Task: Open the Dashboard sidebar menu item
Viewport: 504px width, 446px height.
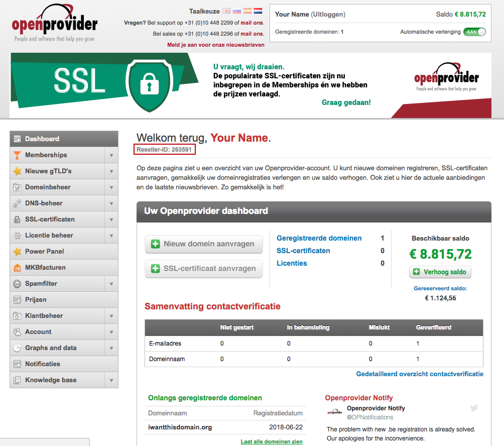Action: tap(64, 139)
